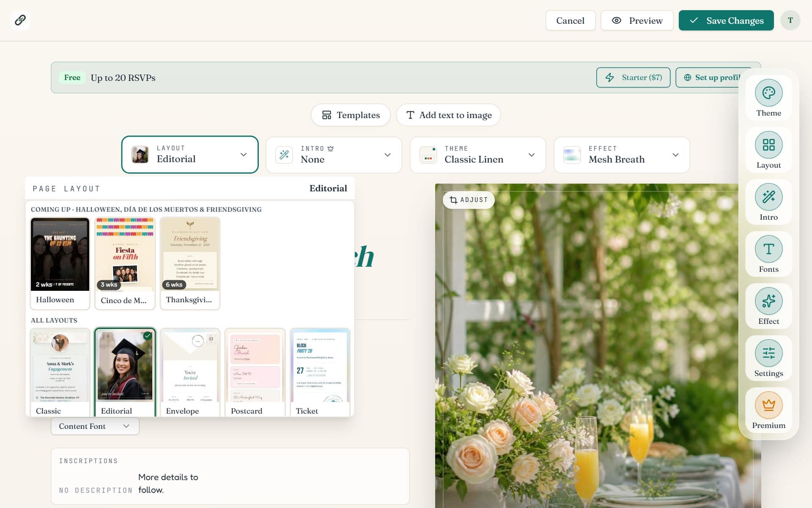Choose the Starter ($7) plan button

(x=633, y=77)
